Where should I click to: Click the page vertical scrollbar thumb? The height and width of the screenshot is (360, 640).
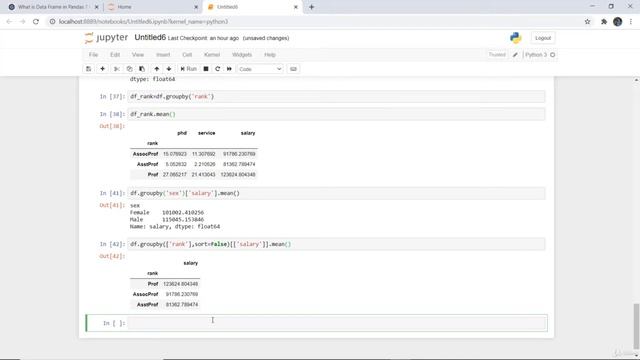pos(636,326)
